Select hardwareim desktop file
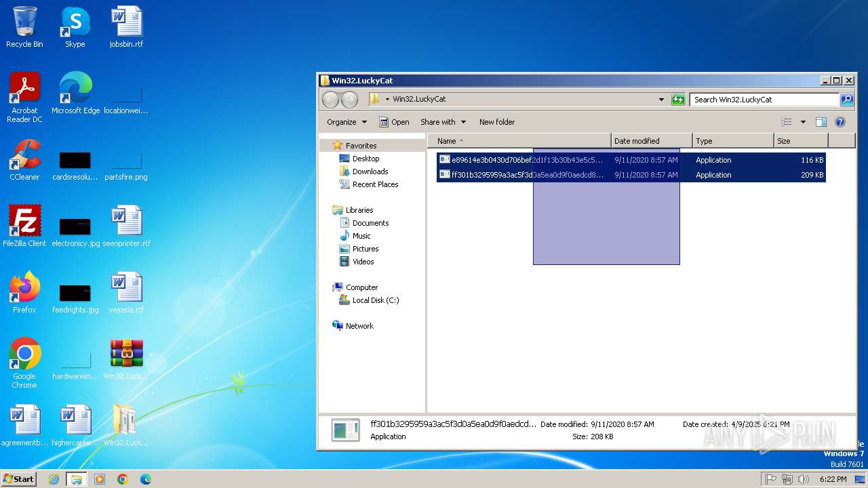This screenshot has height=488, width=868. point(75,366)
